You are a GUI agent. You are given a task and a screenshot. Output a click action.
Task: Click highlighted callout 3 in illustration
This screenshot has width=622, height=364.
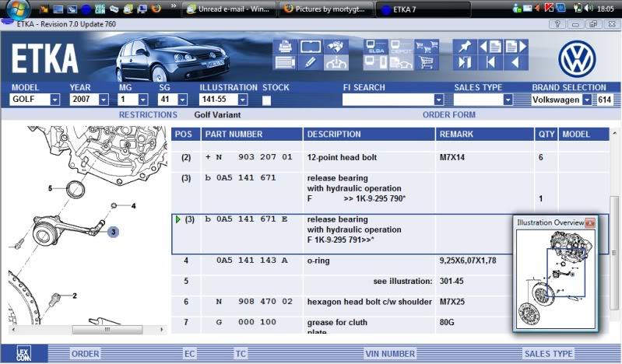click(x=114, y=232)
